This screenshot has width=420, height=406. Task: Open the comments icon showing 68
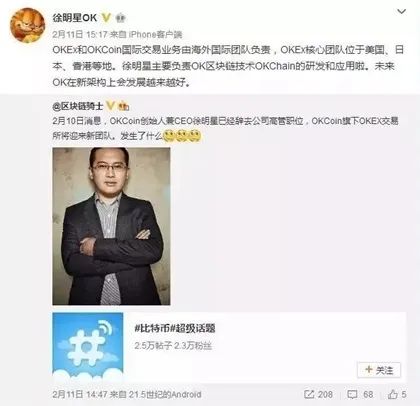pyautogui.click(x=360, y=394)
